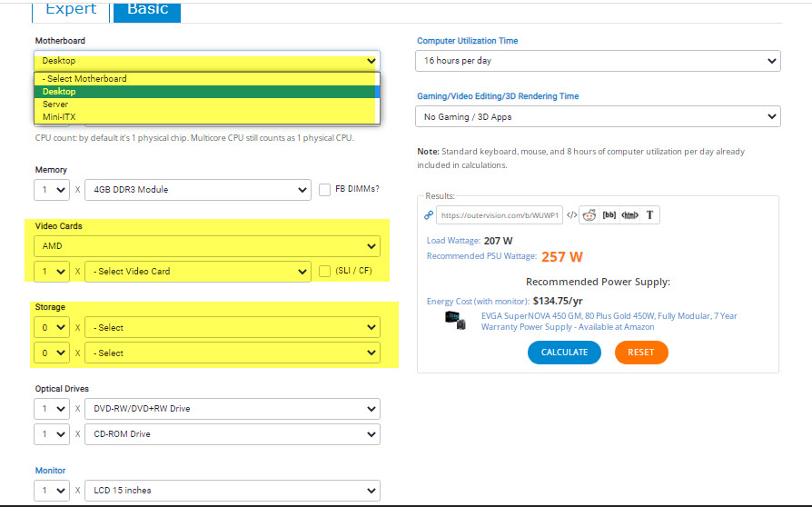Expand the Gaming/Video Editing time dropdown
Viewport: 812px width, 507px height.
tap(599, 116)
